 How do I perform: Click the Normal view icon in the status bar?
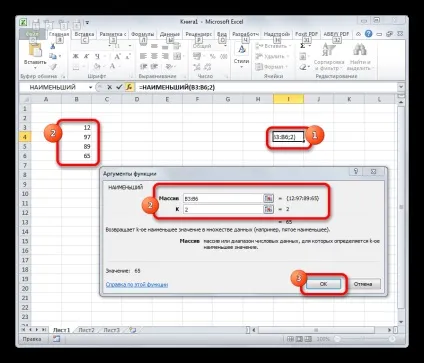[x=290, y=339]
